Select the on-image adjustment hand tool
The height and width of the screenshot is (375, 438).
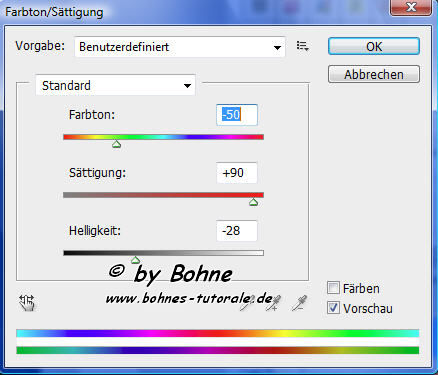pos(27,303)
